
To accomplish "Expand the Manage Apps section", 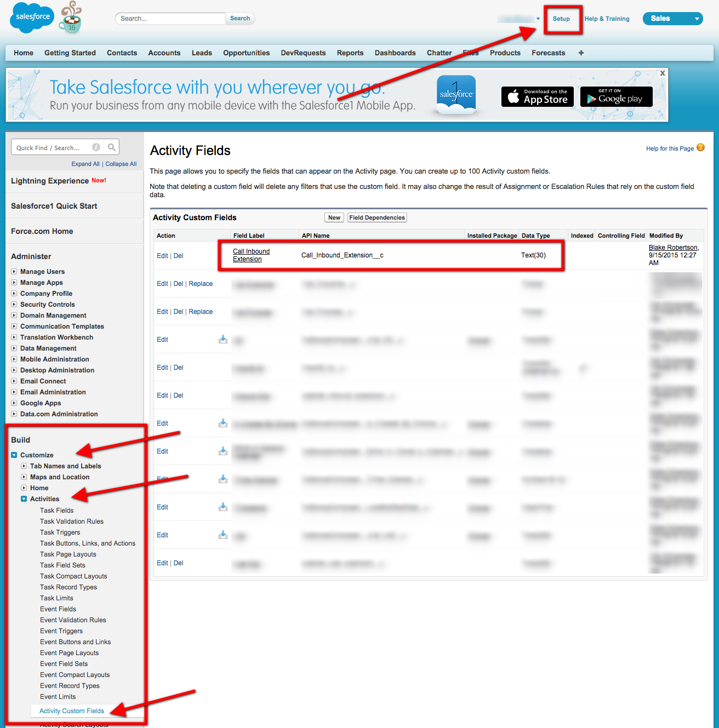I will click(x=14, y=282).
